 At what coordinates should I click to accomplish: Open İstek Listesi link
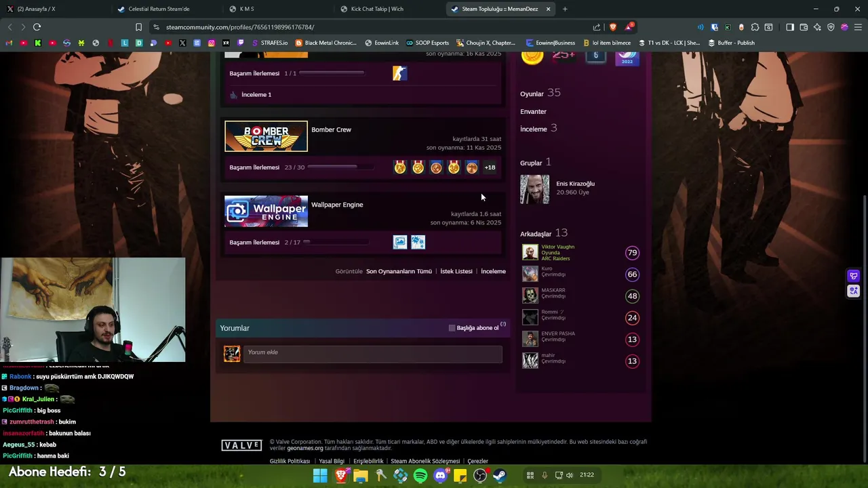[x=456, y=271]
